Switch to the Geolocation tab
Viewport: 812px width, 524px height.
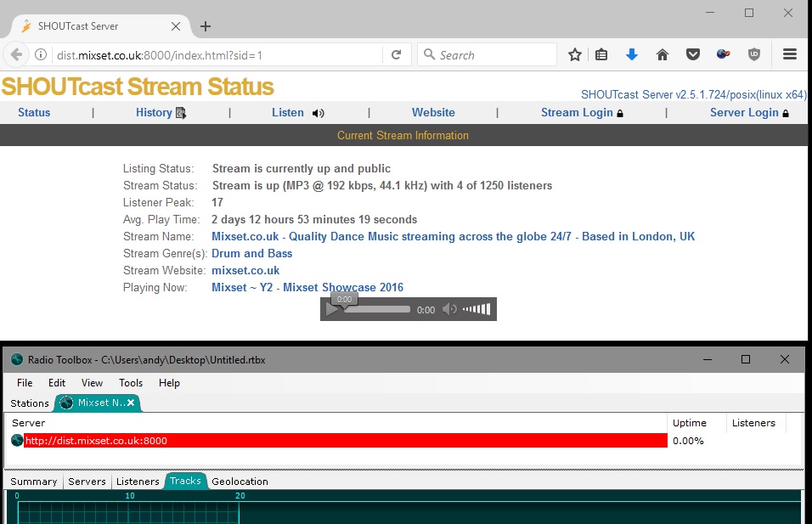(240, 482)
